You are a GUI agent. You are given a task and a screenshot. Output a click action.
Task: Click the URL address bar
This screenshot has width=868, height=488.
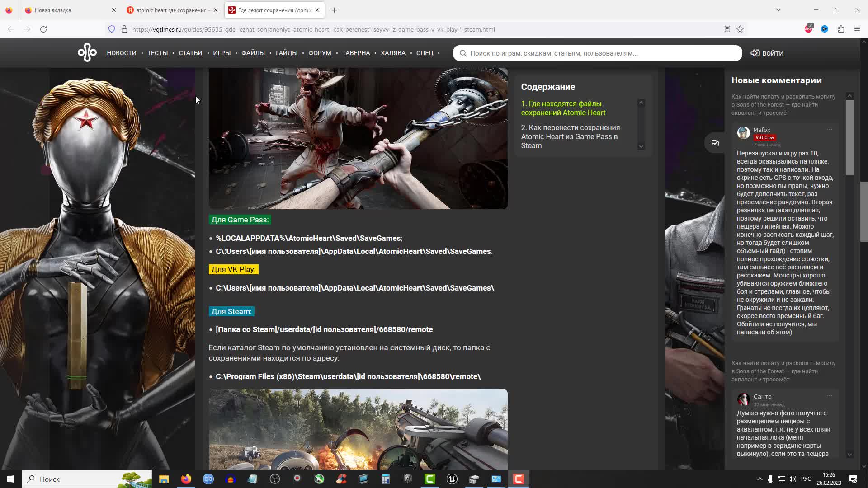click(x=425, y=29)
